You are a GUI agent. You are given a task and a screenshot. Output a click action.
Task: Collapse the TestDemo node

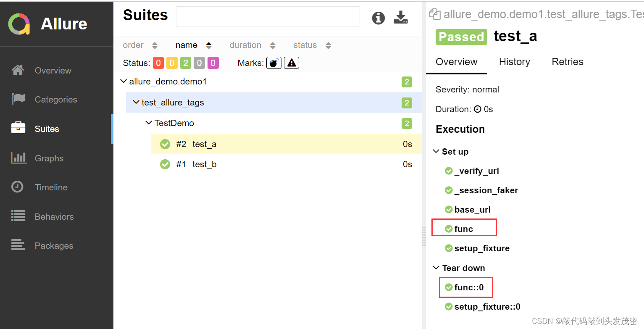pos(149,123)
